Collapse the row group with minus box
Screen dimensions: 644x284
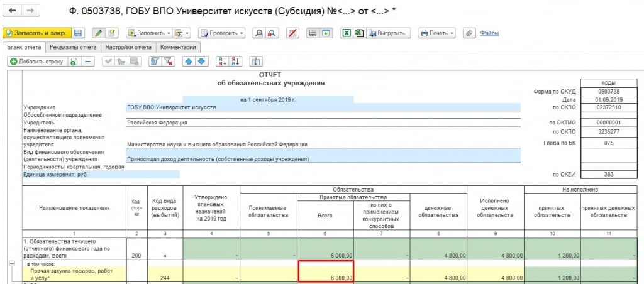click(11, 265)
